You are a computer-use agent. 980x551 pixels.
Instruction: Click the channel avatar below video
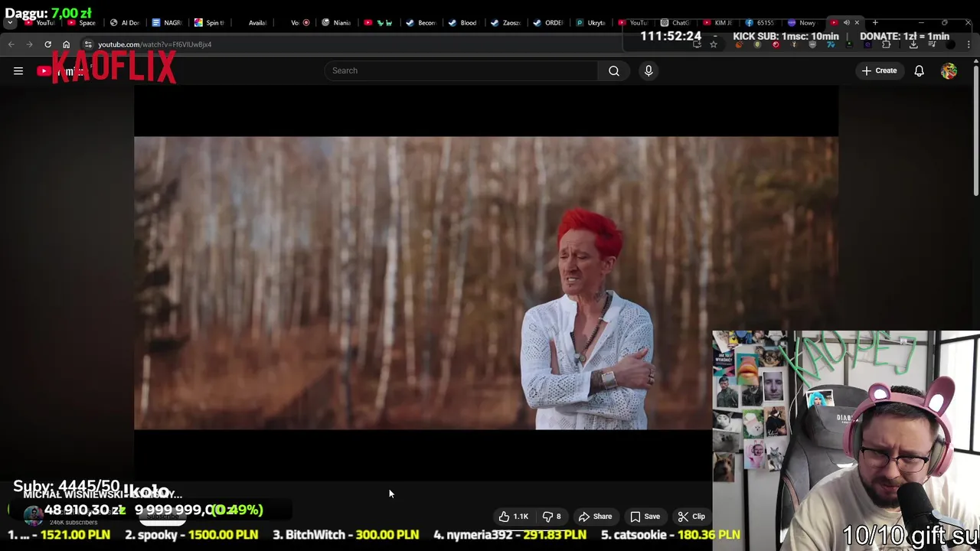point(33,517)
